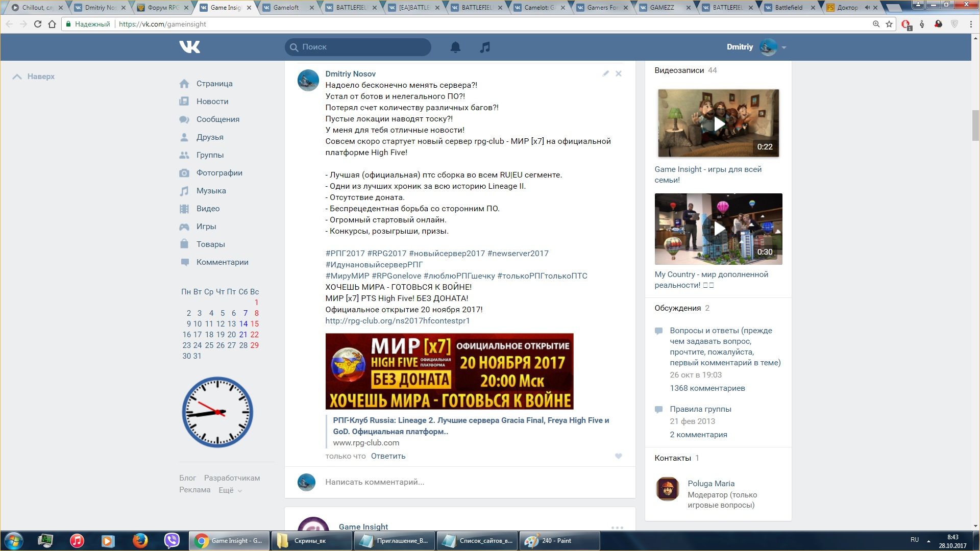Viewport: 980px width, 551px height.
Task: Edit the comment with the pencil icon
Action: pos(605,73)
